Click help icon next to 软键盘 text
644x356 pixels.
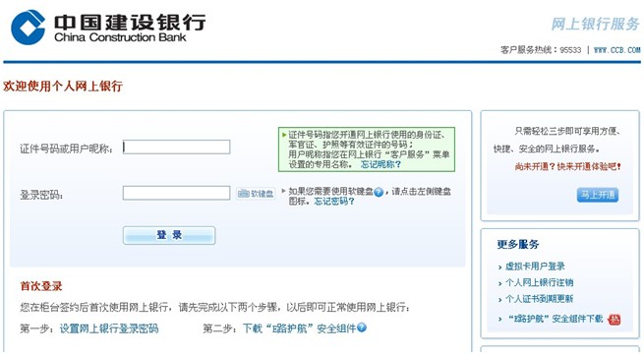pyautogui.click(x=379, y=192)
